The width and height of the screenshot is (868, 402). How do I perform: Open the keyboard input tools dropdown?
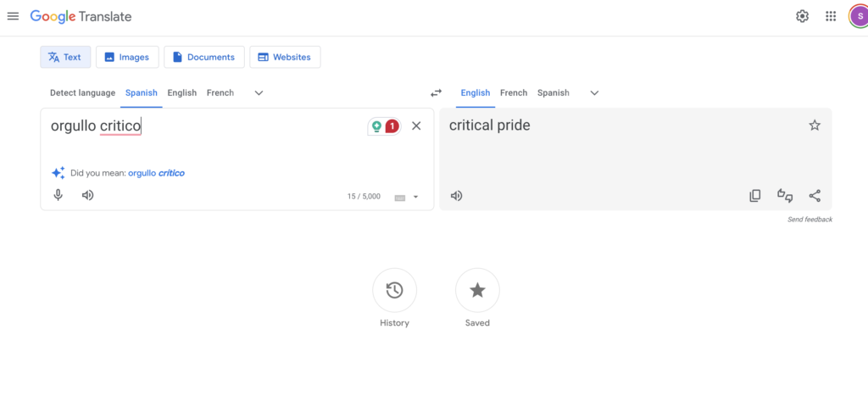point(415,197)
